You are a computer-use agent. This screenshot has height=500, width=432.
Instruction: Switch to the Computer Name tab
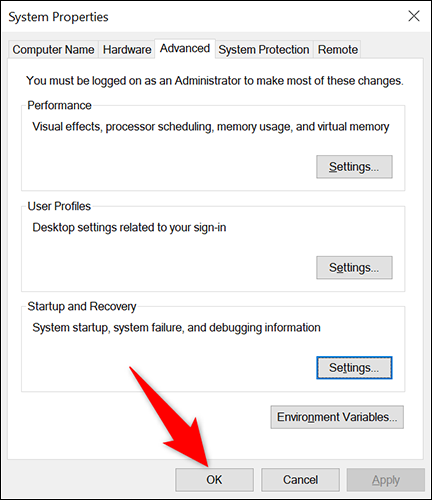(x=53, y=50)
